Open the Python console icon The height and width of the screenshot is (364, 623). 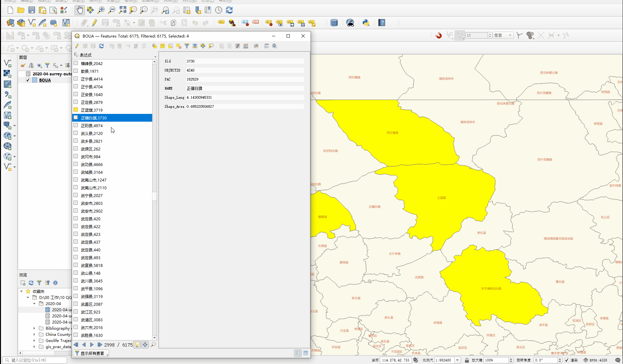coord(366,23)
